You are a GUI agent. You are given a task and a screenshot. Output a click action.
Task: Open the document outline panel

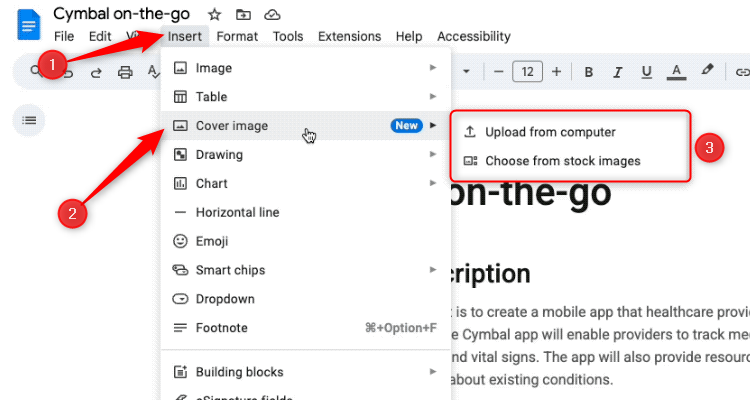pyautogui.click(x=30, y=121)
